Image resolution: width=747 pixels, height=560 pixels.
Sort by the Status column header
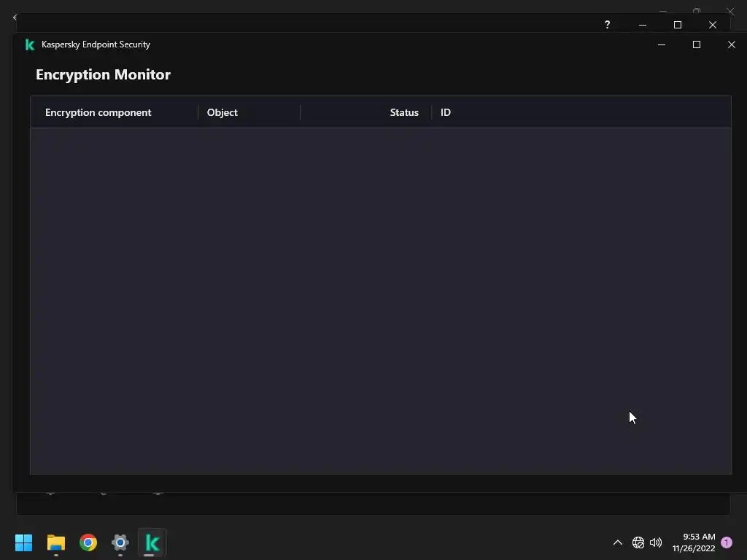click(x=366, y=112)
